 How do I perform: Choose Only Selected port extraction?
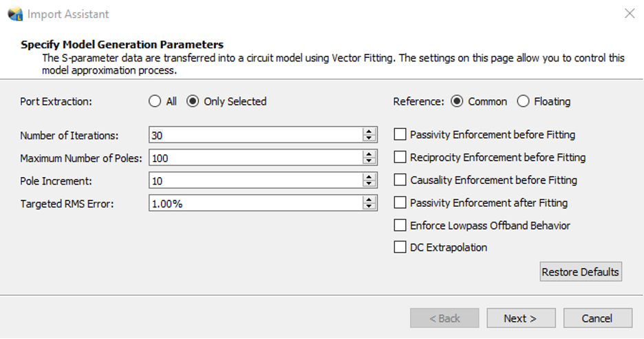(x=193, y=101)
